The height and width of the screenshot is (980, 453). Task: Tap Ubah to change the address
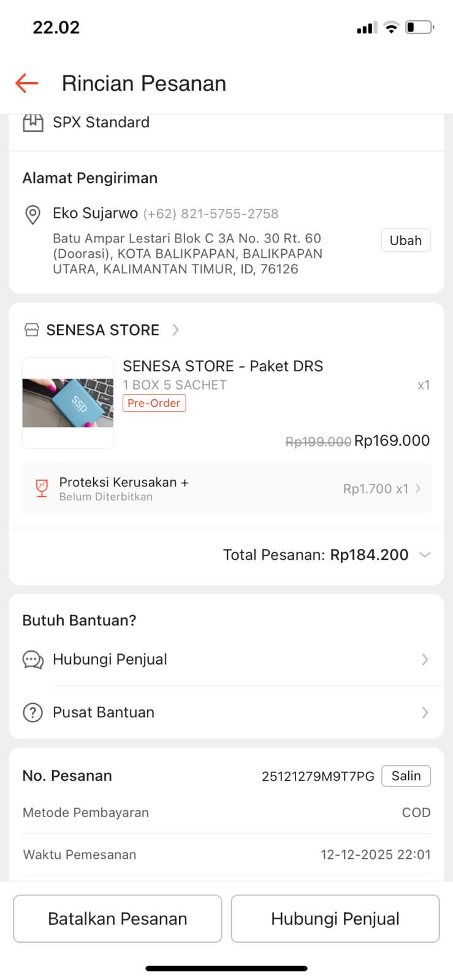405,241
